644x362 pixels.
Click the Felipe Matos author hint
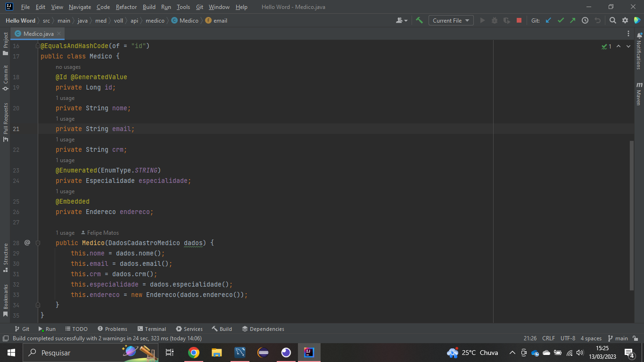coord(100,233)
